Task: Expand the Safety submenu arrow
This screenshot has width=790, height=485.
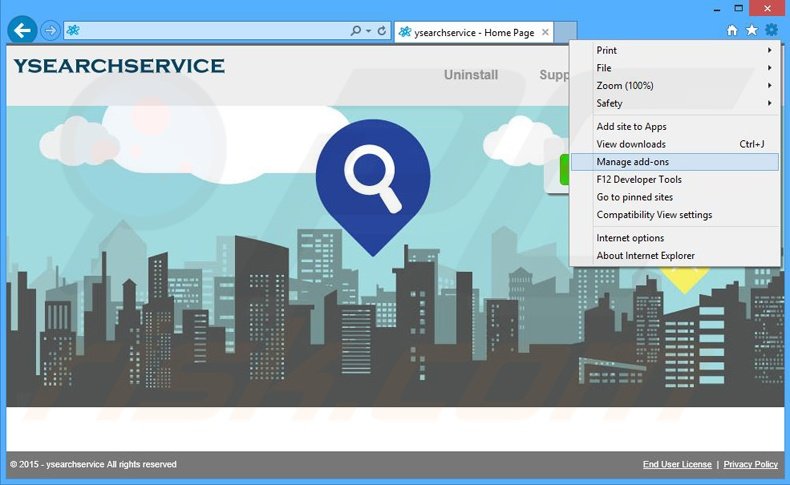Action: pyautogui.click(x=769, y=103)
